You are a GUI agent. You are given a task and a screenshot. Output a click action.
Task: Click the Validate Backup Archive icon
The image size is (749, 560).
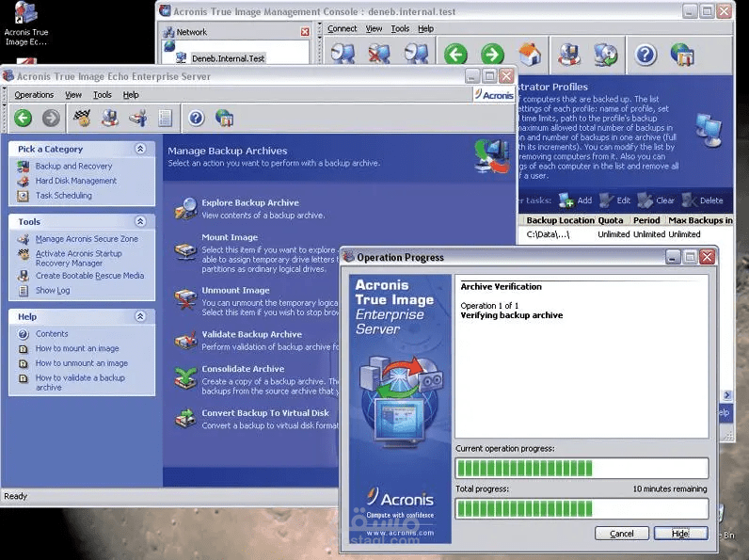click(185, 340)
